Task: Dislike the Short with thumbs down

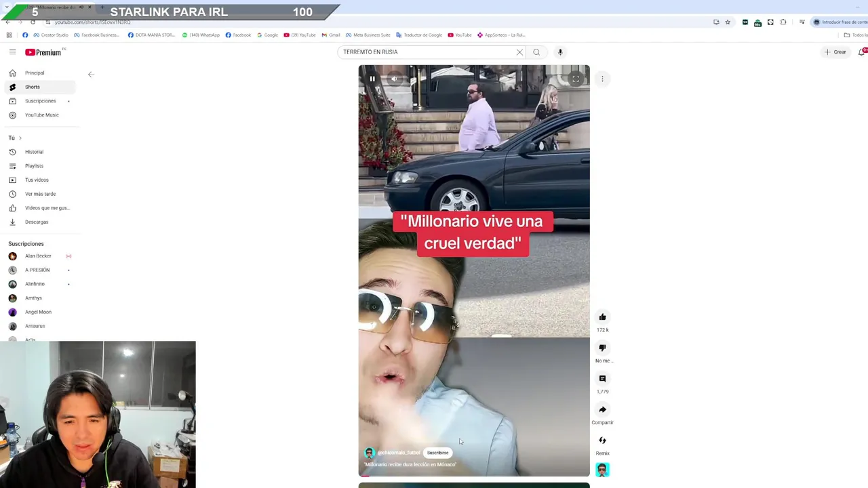Action: [x=602, y=348]
